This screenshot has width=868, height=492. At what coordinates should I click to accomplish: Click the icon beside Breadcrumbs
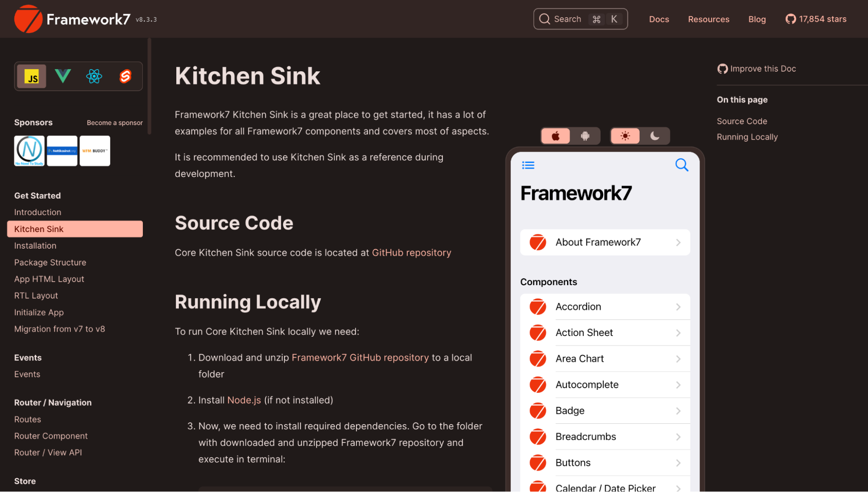click(x=538, y=437)
